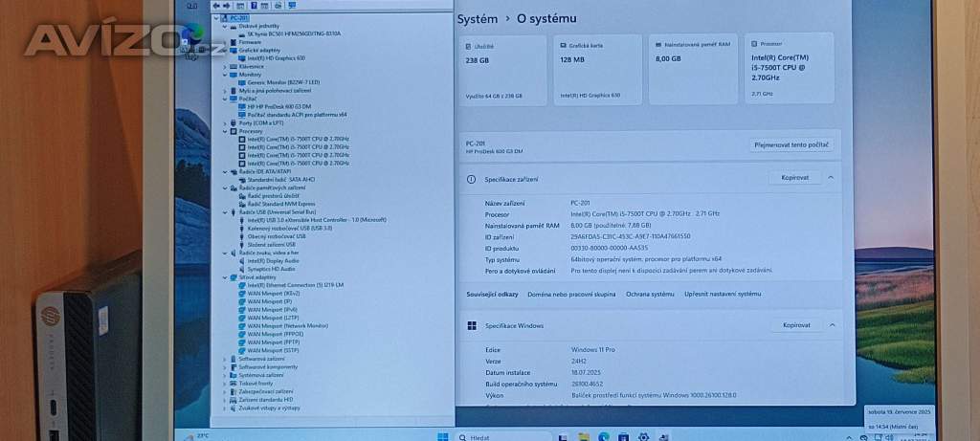Select the Firmware category

click(245, 42)
